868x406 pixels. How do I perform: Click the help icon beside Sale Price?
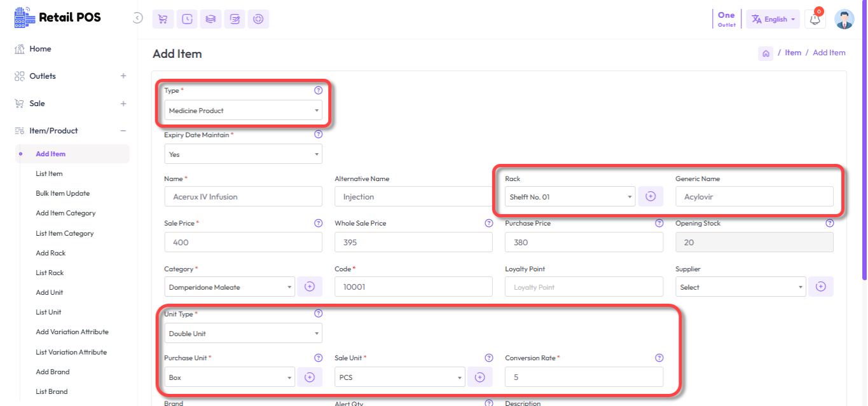(x=318, y=223)
